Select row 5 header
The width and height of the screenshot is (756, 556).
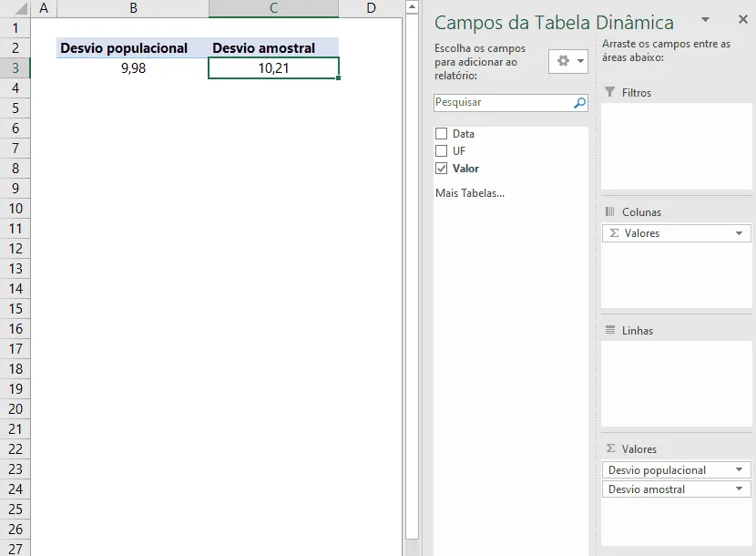(15, 108)
